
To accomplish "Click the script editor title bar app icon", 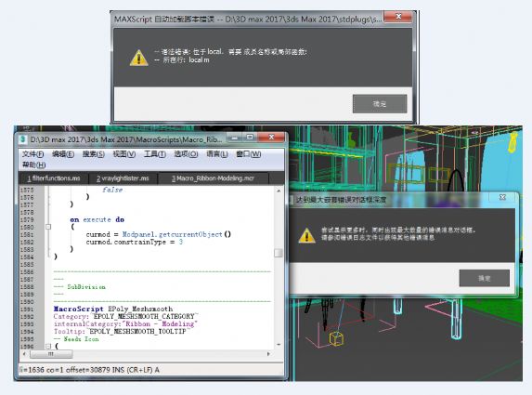I will point(23,139).
